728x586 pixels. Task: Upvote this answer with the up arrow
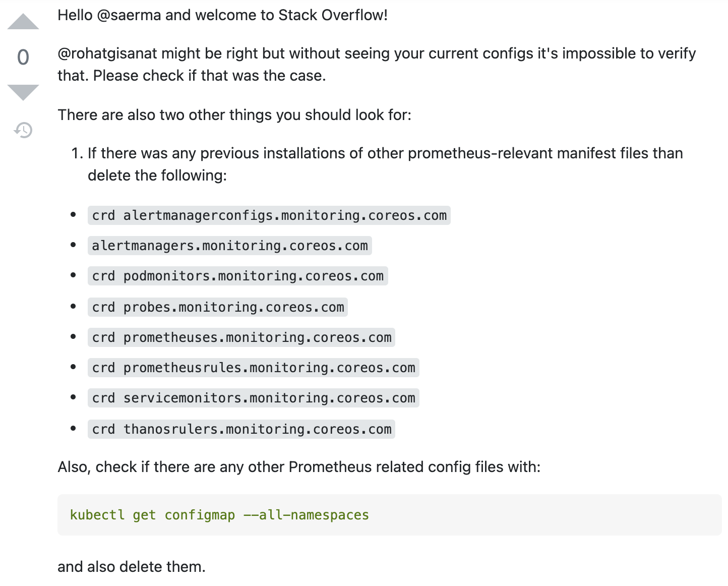pyautogui.click(x=23, y=22)
